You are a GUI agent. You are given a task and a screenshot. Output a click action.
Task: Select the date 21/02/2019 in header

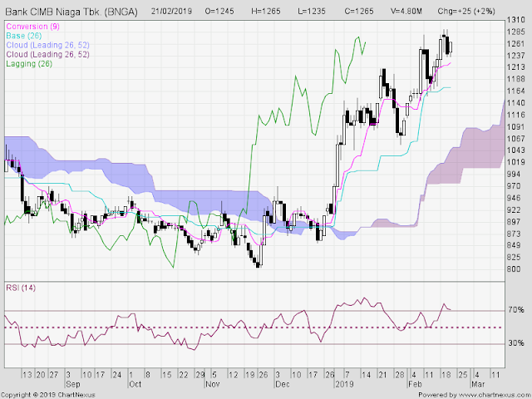(171, 11)
